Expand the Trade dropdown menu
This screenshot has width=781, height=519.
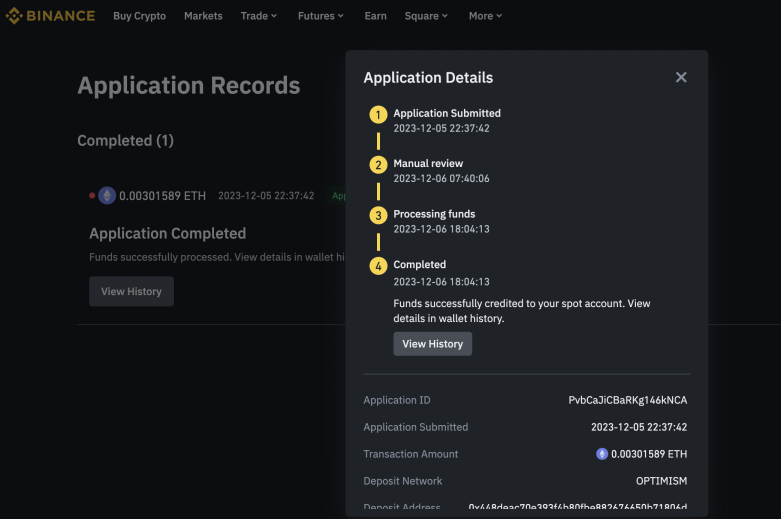coord(259,16)
